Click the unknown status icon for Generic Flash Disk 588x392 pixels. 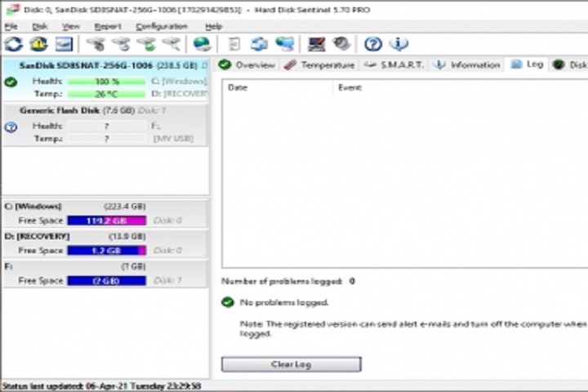tap(11, 127)
